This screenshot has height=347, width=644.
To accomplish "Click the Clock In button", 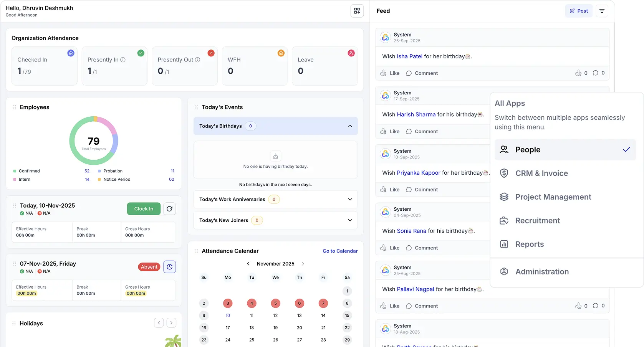I will point(143,208).
